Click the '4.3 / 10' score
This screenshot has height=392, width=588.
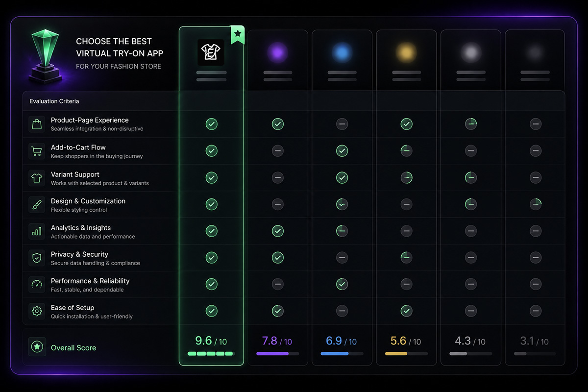click(470, 341)
